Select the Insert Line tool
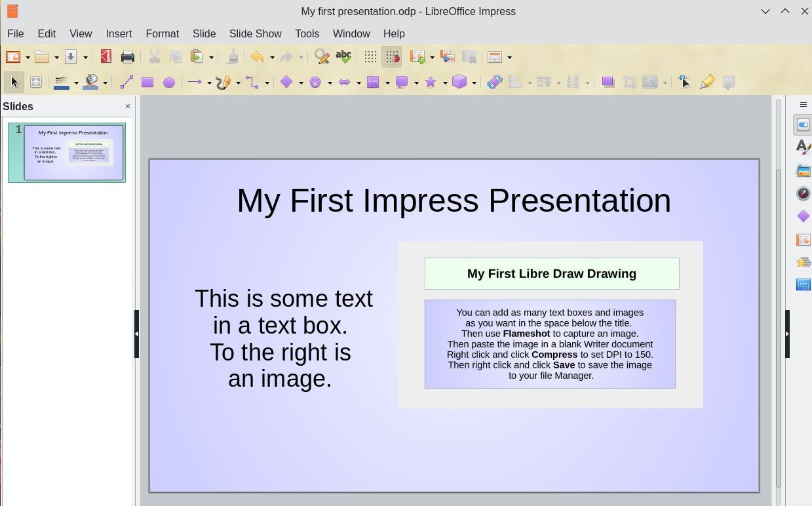This screenshot has width=812, height=506. (x=126, y=82)
